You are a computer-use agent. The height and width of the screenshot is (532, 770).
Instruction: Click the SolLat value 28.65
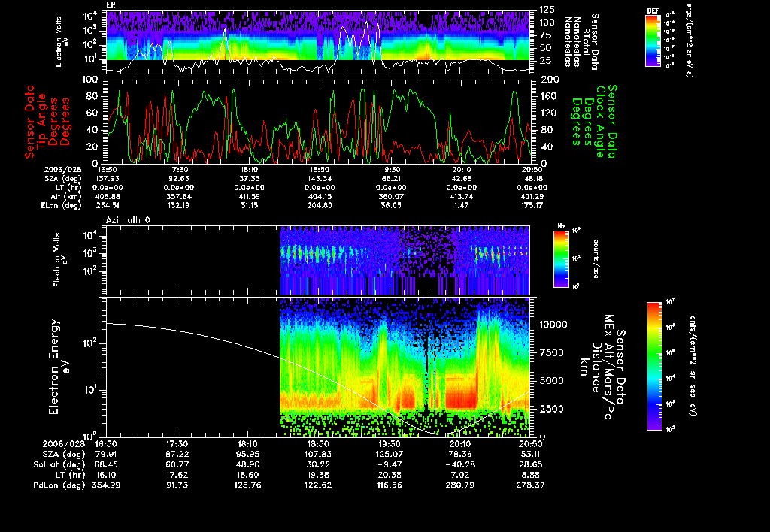click(x=530, y=464)
